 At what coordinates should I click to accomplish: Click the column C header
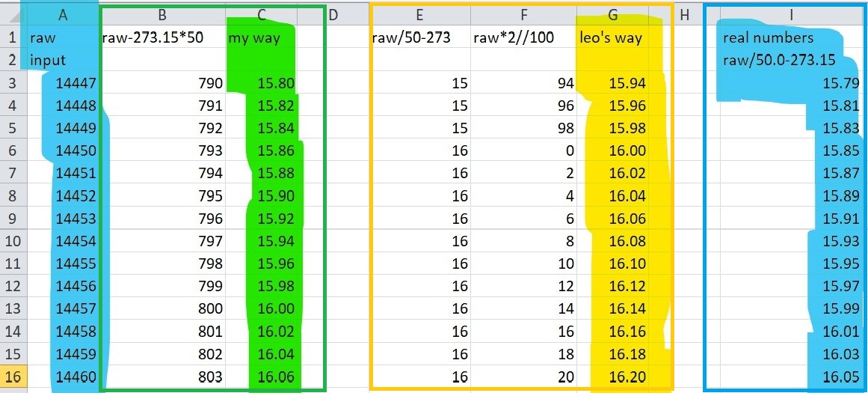click(261, 14)
